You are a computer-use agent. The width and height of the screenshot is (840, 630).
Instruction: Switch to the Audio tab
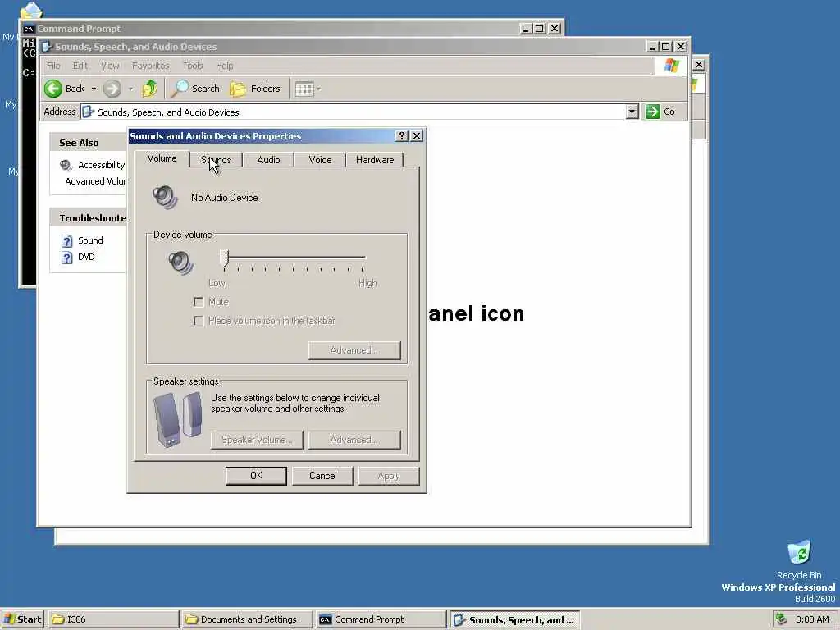268,160
